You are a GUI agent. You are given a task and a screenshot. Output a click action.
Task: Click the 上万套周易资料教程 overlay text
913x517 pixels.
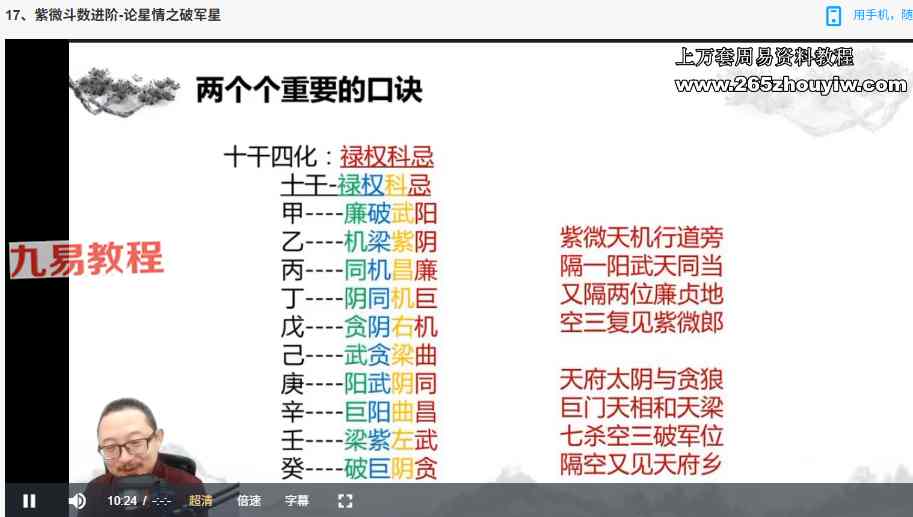tap(764, 57)
